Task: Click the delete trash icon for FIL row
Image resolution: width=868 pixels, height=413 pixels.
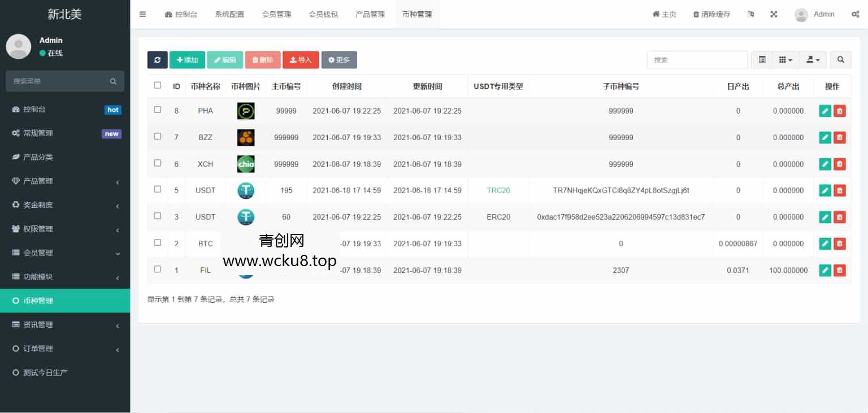Action: click(x=840, y=270)
